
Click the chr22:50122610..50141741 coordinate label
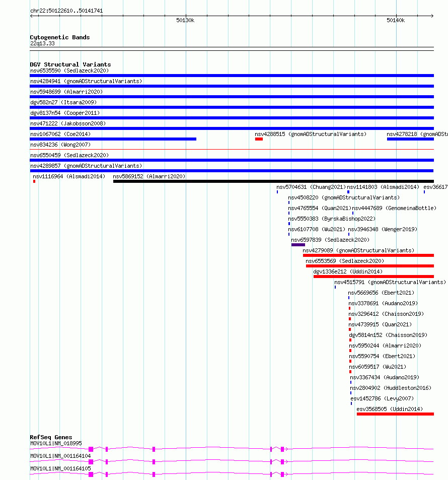[67, 11]
